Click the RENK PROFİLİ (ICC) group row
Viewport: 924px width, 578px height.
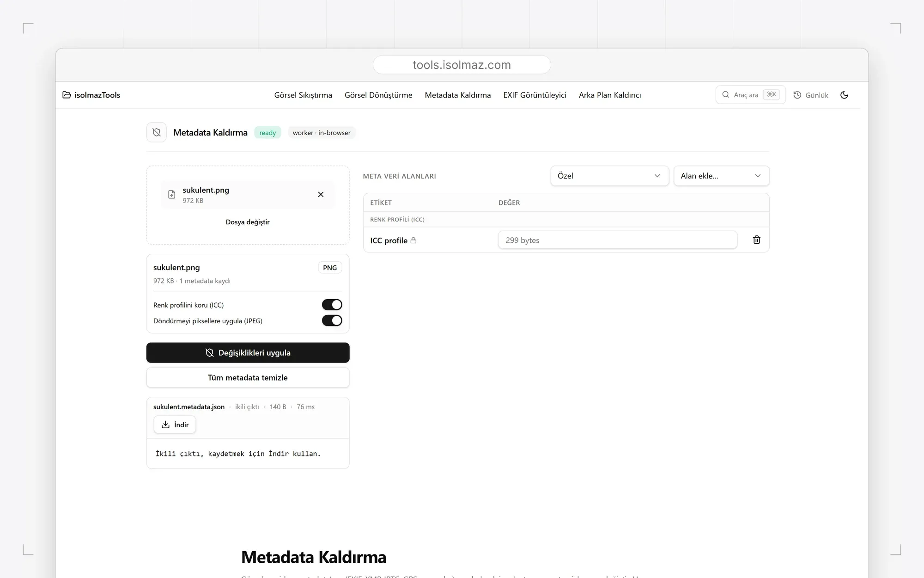566,220
